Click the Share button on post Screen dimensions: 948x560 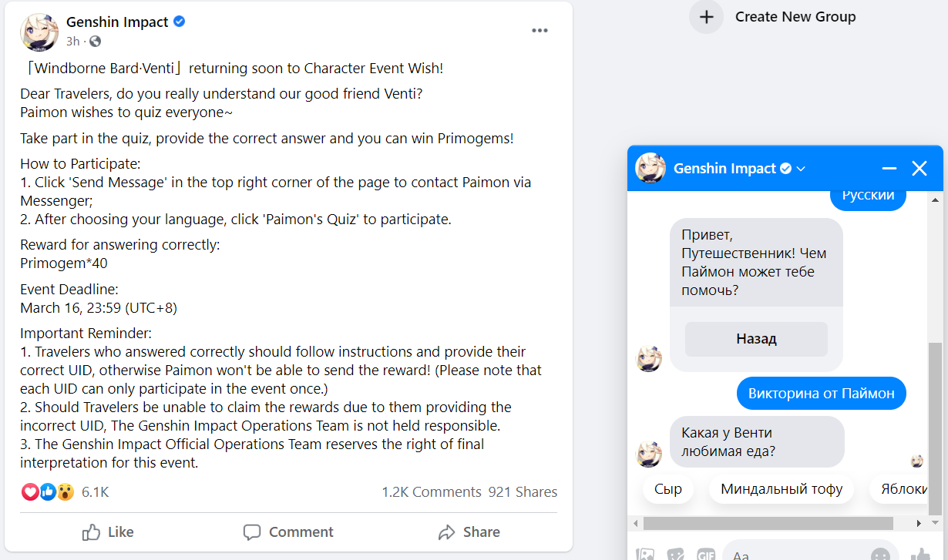click(469, 532)
